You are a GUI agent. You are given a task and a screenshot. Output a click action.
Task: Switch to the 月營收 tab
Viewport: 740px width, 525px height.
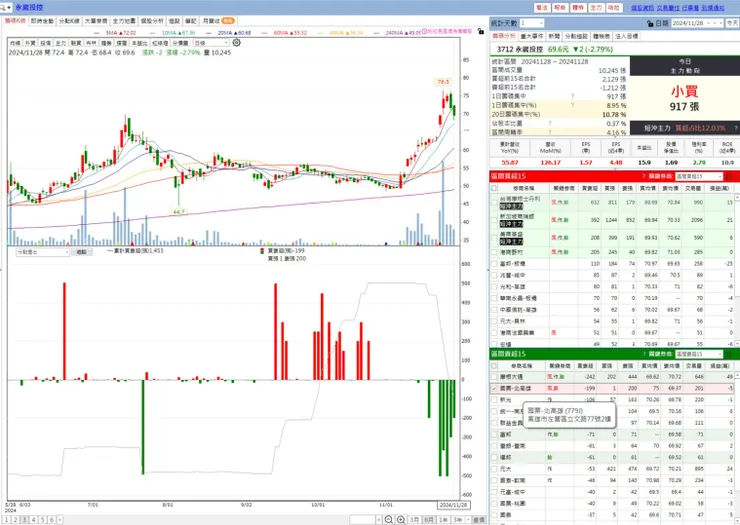tap(218, 21)
